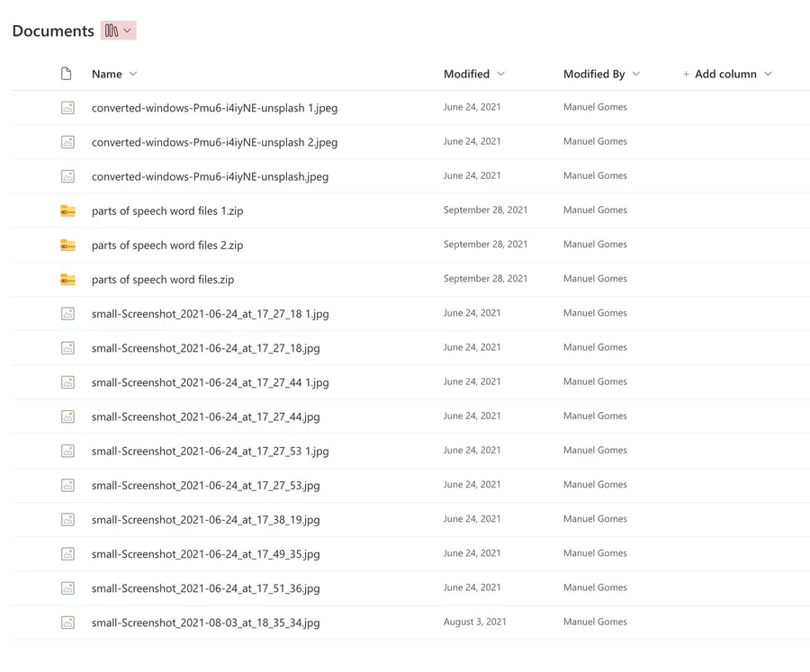This screenshot has height=672, width=810.
Task: Click image icon for converted-windows unsplash 1.jpeg
Action: coord(67,108)
